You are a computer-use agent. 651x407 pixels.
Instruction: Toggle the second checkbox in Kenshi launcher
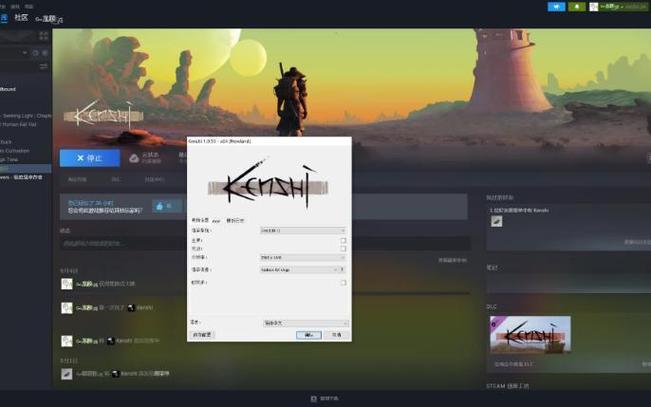point(343,249)
